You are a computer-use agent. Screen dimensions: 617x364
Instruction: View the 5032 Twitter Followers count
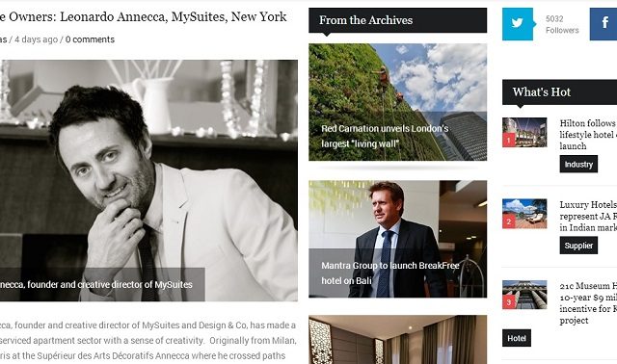pyautogui.click(x=562, y=24)
